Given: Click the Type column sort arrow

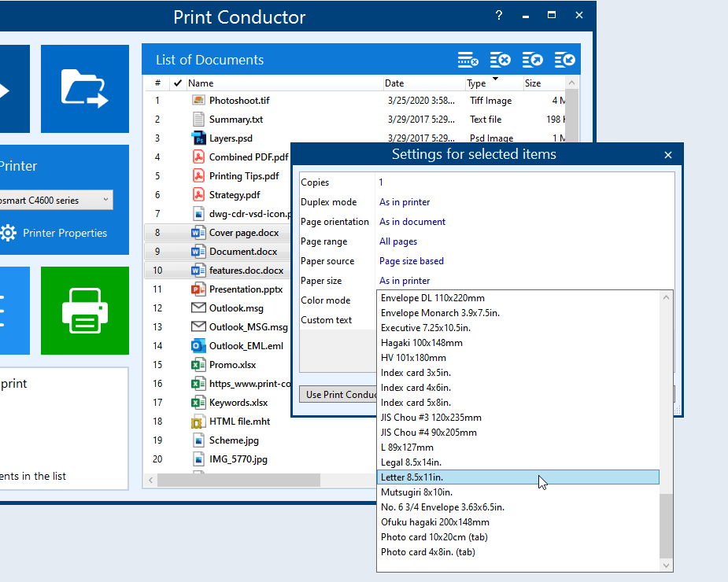Looking at the screenshot, I should point(495,79).
